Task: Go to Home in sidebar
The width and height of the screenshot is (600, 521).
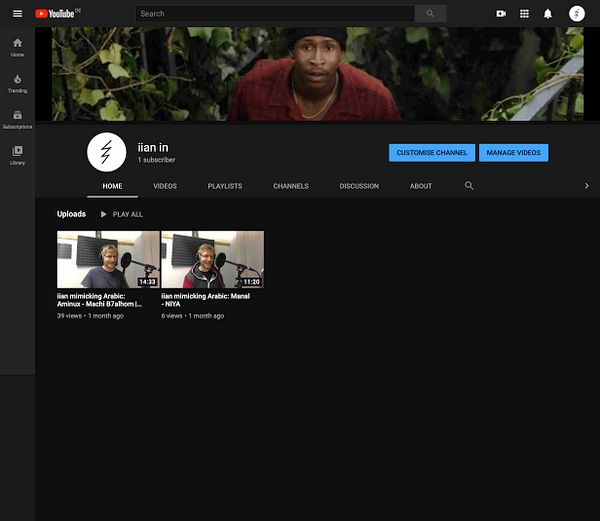Action: 17,47
